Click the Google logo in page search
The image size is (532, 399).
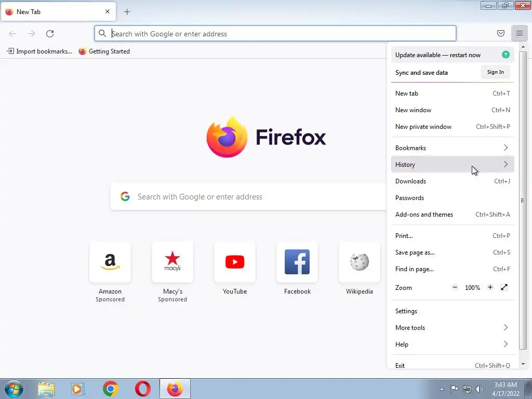pos(125,196)
